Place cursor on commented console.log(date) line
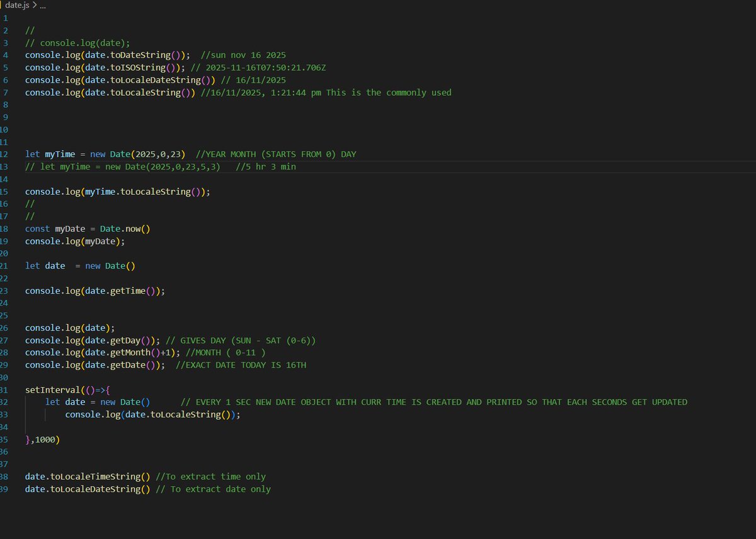Image resolution: width=756 pixels, height=539 pixels. point(77,43)
